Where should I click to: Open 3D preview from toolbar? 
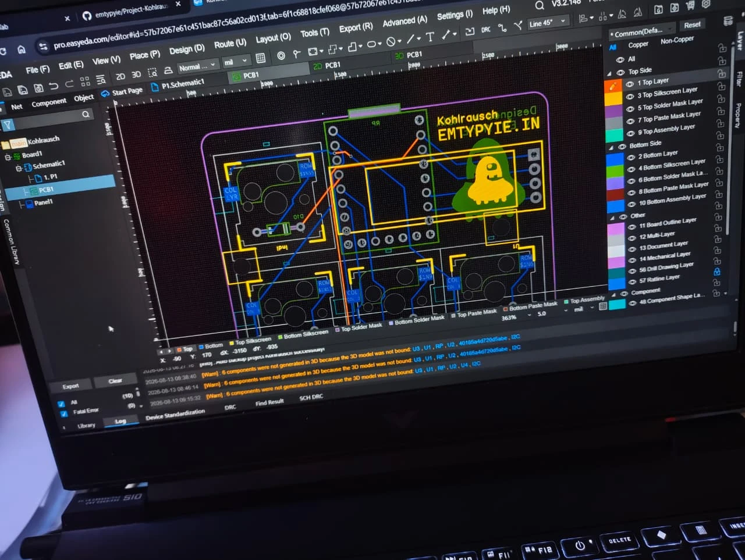136,74
